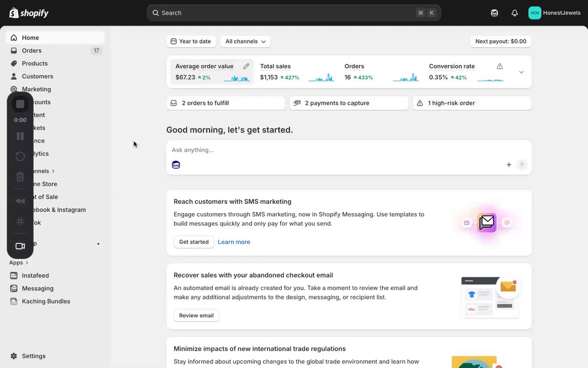The height and width of the screenshot is (368, 588).
Task: Stop the screen recording
Action: [x=20, y=104]
